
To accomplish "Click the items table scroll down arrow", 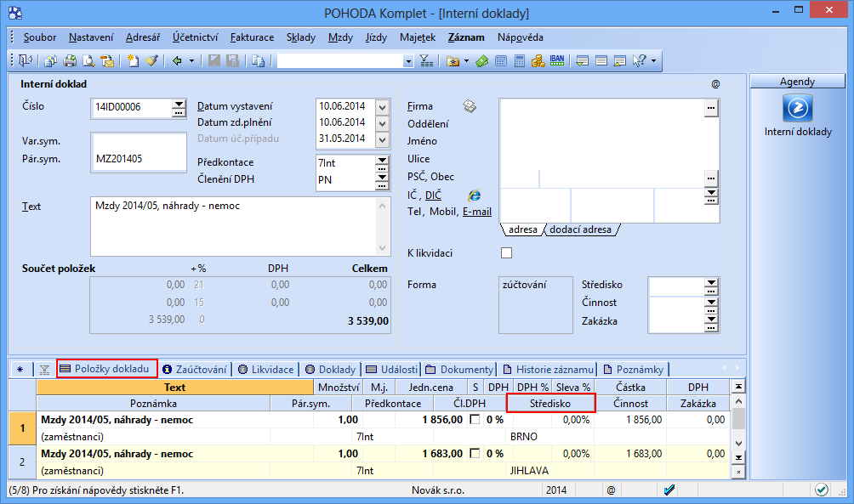I will tap(738, 443).
